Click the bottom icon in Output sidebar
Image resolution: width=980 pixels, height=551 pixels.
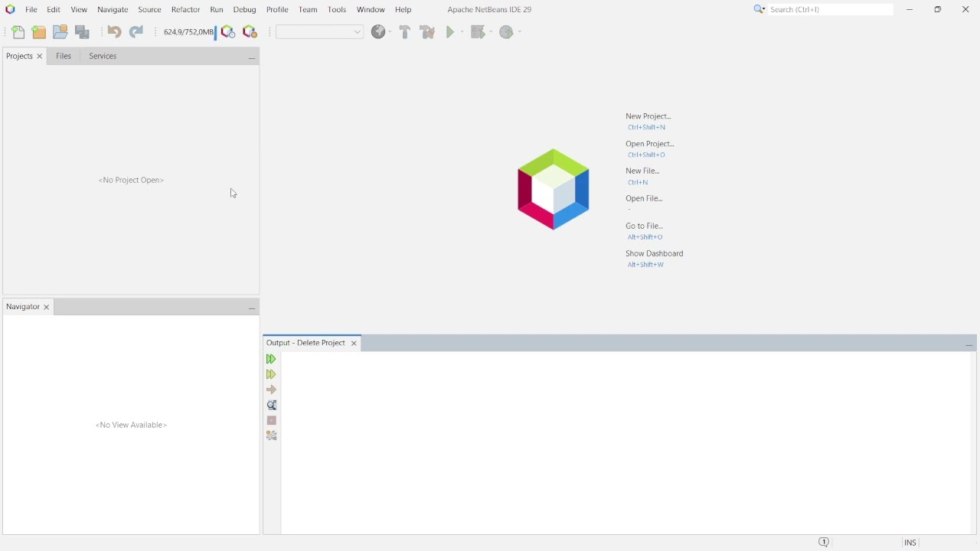pos(272,436)
